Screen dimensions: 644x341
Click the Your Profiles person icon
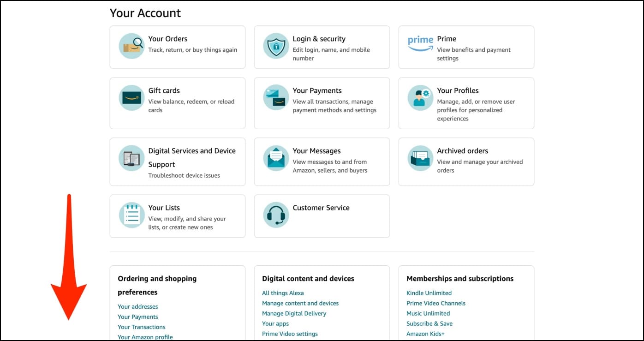tap(420, 97)
